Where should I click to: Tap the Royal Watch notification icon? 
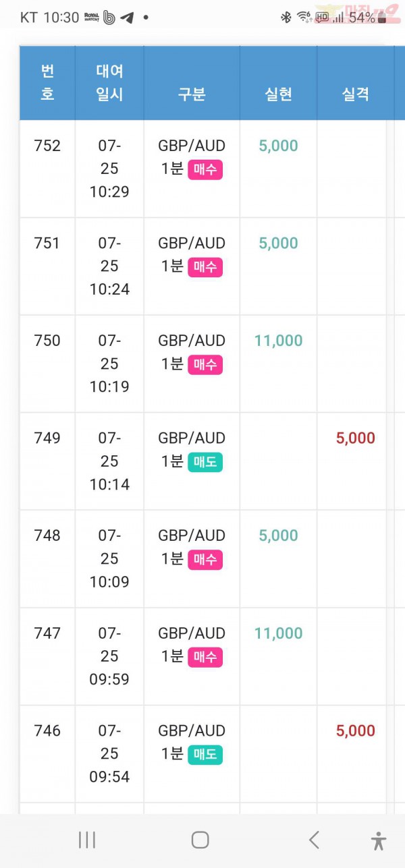[x=91, y=18]
